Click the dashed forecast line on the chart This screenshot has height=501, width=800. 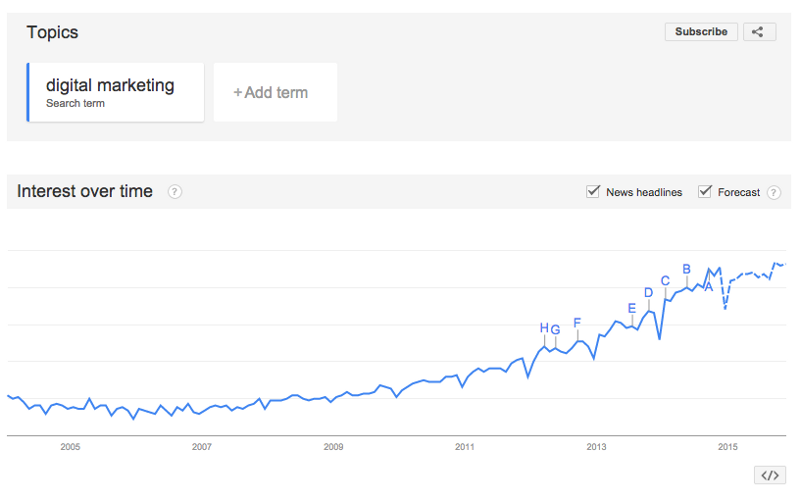(x=750, y=273)
